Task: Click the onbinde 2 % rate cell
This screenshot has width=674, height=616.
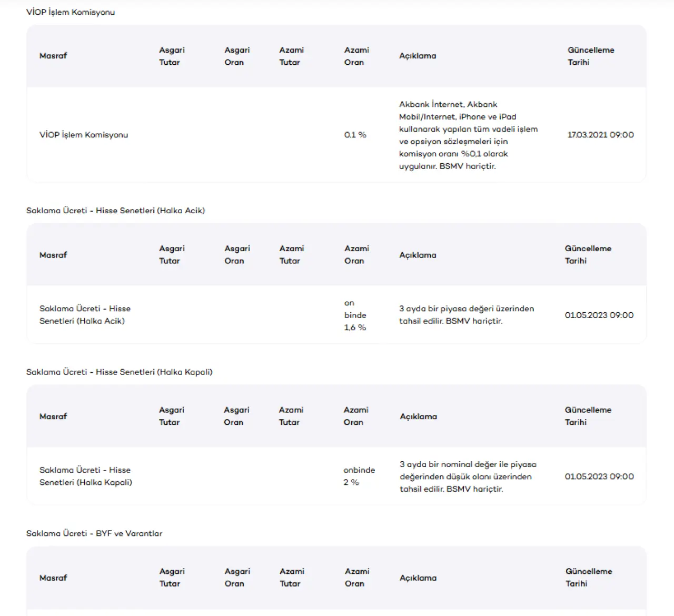Action: click(x=359, y=476)
